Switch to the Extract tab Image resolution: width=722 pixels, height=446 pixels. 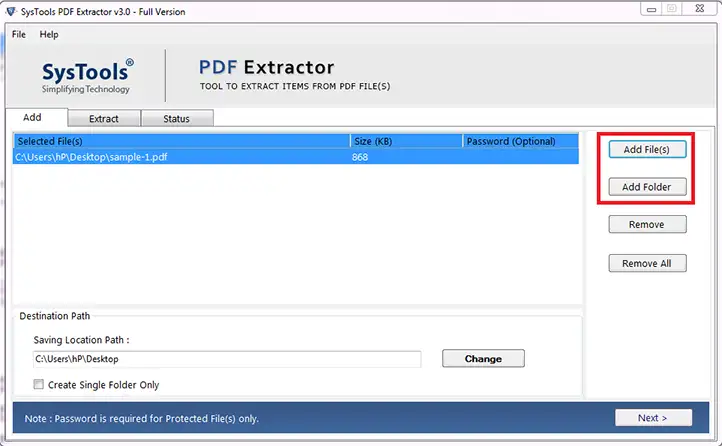click(104, 119)
